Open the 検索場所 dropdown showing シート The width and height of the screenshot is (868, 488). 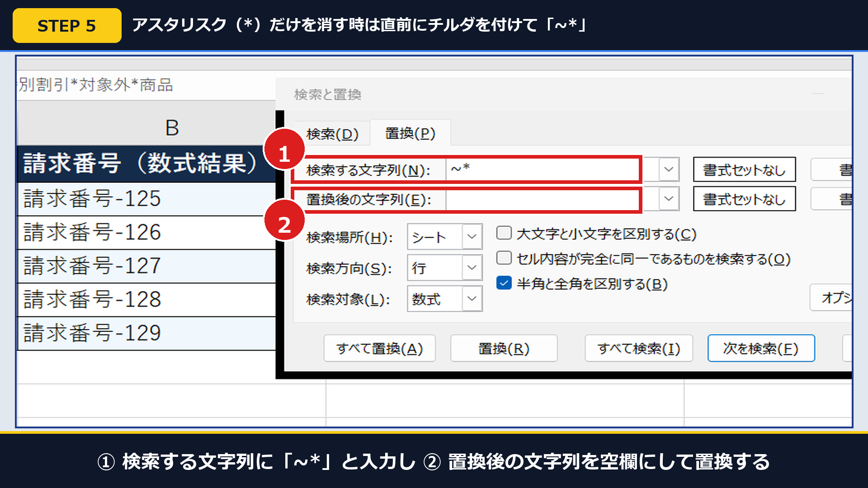tap(445, 236)
